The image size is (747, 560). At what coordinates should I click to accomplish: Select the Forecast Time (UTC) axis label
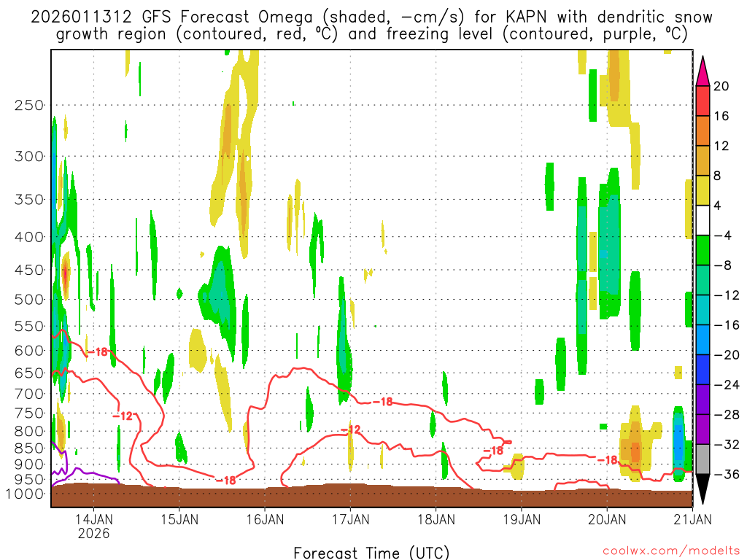coord(371,553)
